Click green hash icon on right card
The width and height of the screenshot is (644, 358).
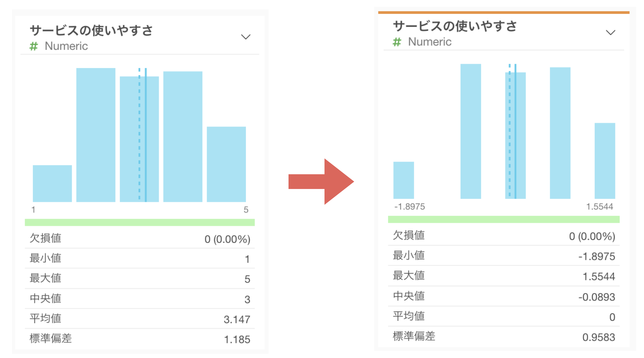coord(397,42)
